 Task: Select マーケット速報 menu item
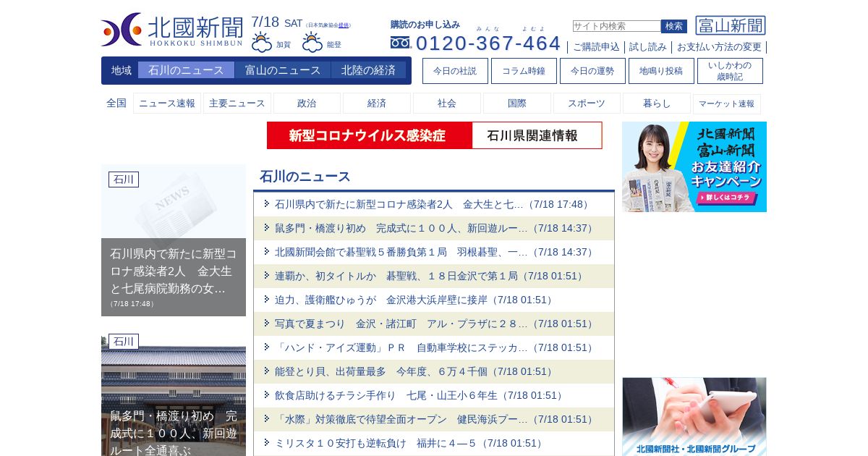pos(727,104)
